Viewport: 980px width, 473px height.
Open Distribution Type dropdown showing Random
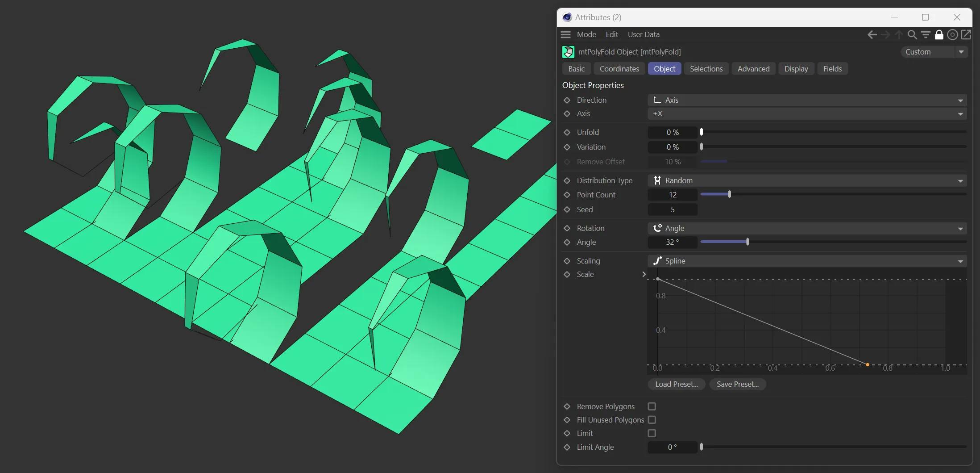[807, 180]
